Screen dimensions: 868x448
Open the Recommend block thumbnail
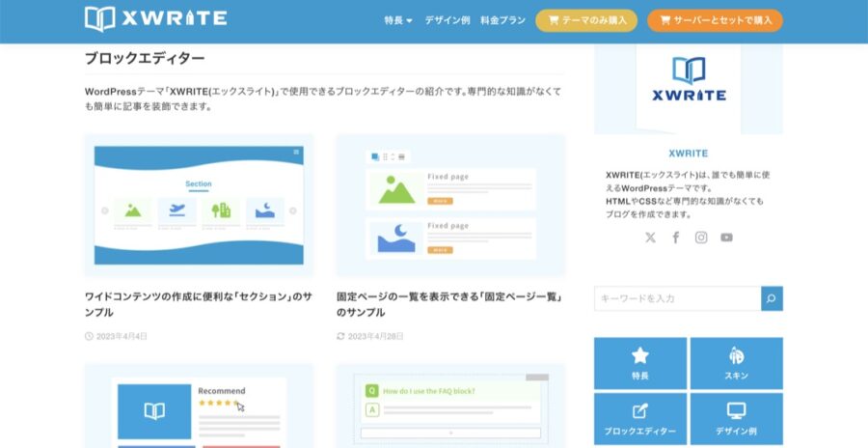coord(199,406)
